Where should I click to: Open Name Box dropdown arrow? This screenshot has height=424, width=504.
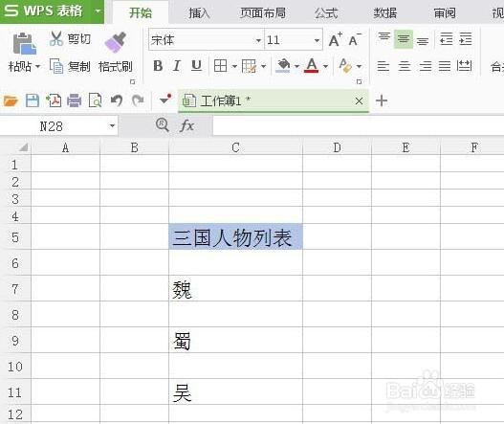pos(112,125)
